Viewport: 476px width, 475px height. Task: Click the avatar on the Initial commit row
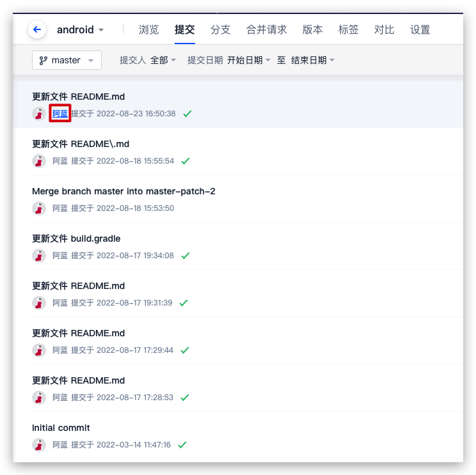coord(39,445)
